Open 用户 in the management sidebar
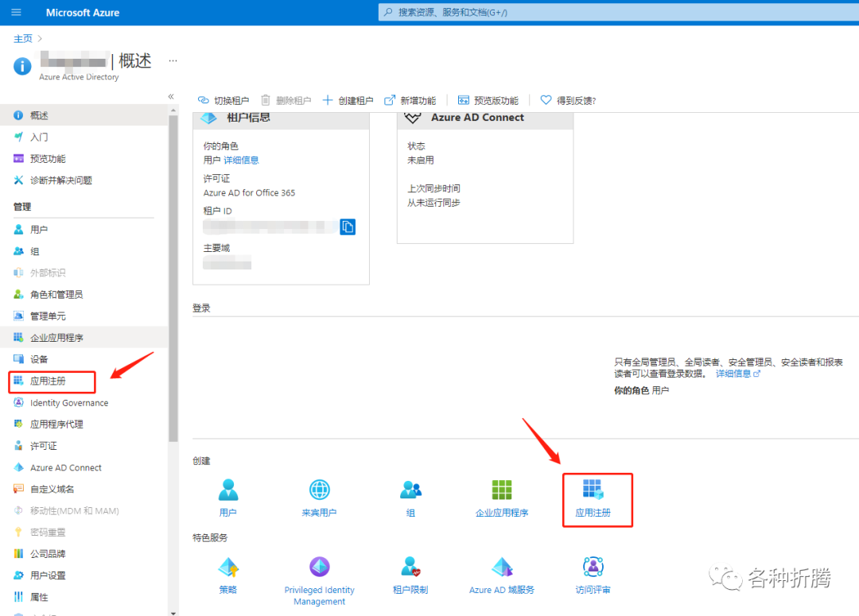 (84, 230)
